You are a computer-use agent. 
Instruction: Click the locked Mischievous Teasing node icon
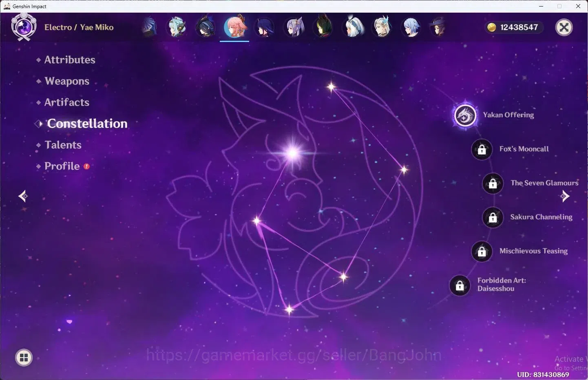482,252
